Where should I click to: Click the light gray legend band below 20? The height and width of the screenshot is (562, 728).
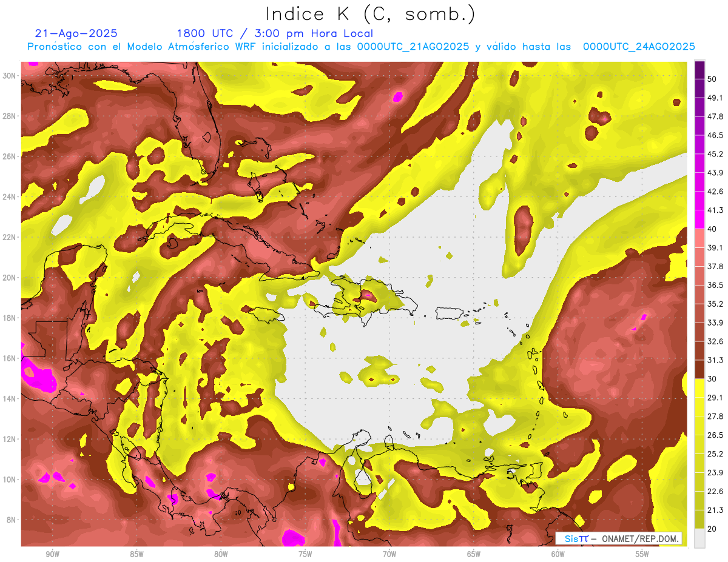(x=700, y=537)
